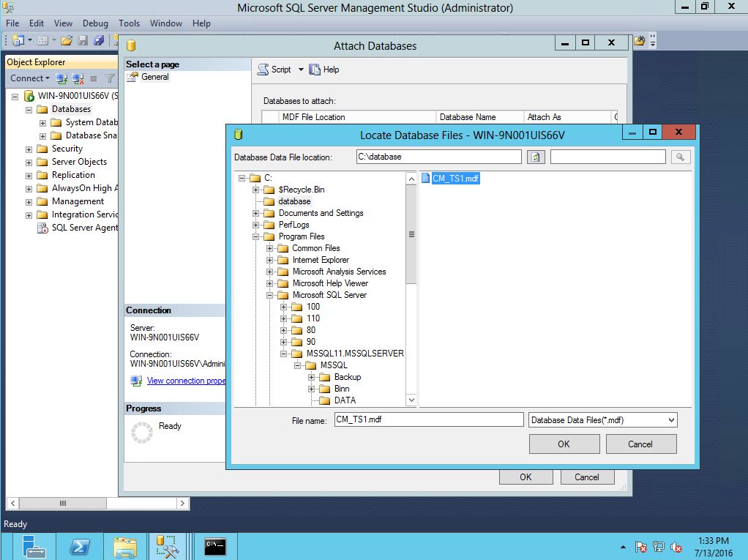The width and height of the screenshot is (748, 560).
Task: Click Object Explorer horizontal scrollbar right arrow
Action: [182, 503]
